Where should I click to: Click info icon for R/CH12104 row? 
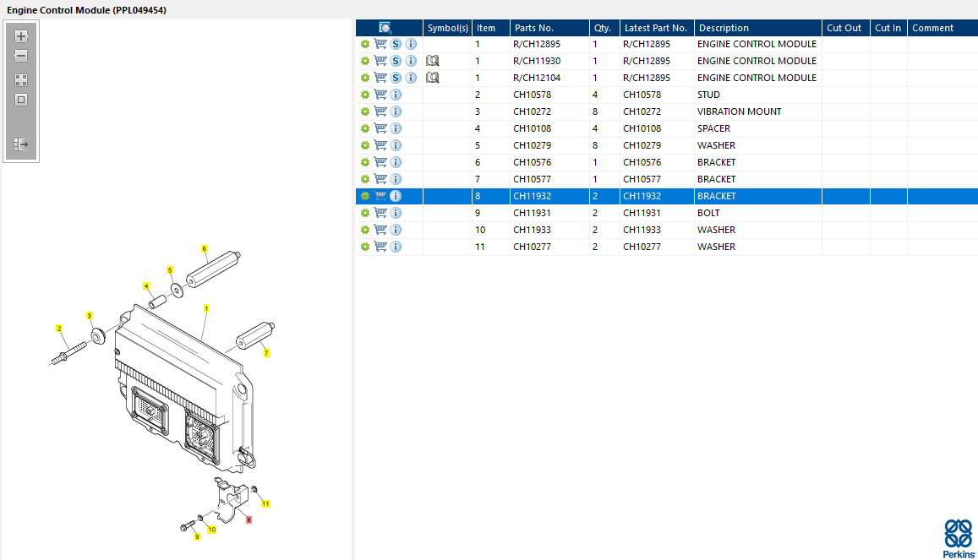[x=411, y=78]
